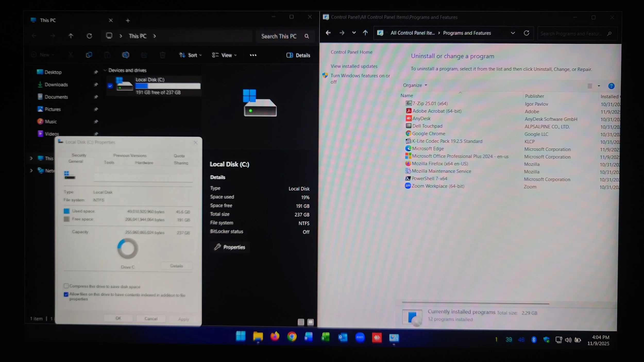Click the Firefox icon in the taskbar
Viewport: 644px width, 362px height.
click(275, 337)
